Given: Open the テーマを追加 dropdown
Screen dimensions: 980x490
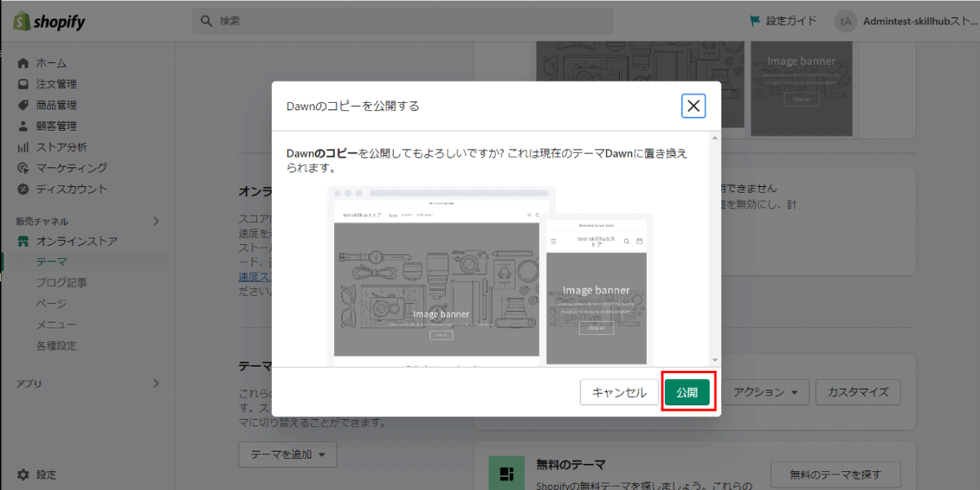Looking at the screenshot, I should coord(287,455).
